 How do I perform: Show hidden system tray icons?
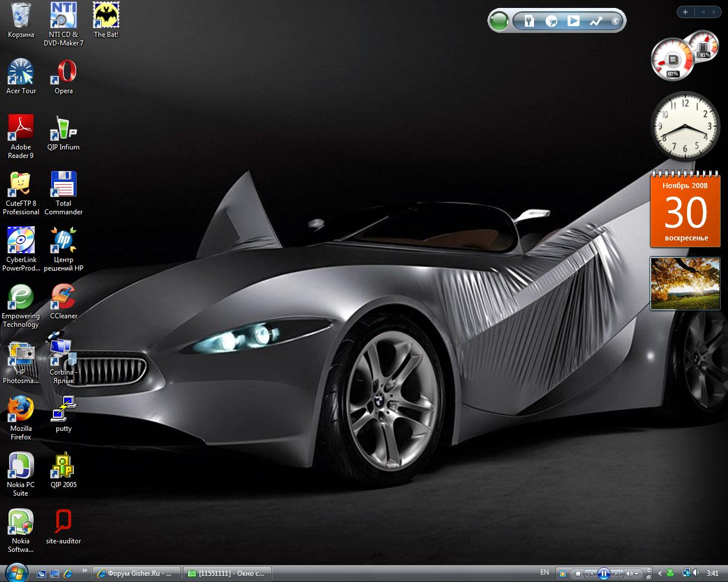[660, 573]
